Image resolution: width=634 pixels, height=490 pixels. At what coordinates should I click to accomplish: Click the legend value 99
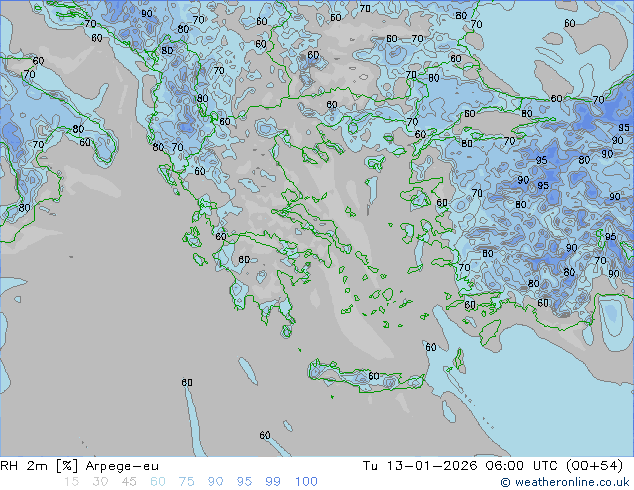(273, 482)
